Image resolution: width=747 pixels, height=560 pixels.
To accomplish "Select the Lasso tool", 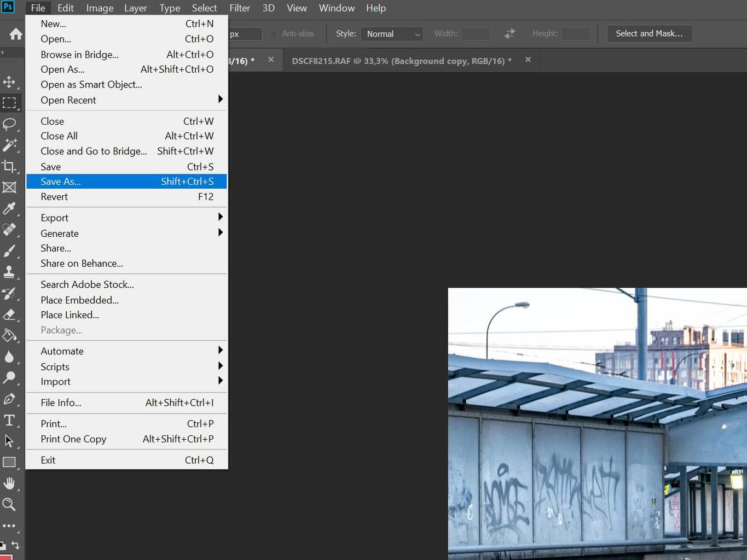I will pos(9,124).
